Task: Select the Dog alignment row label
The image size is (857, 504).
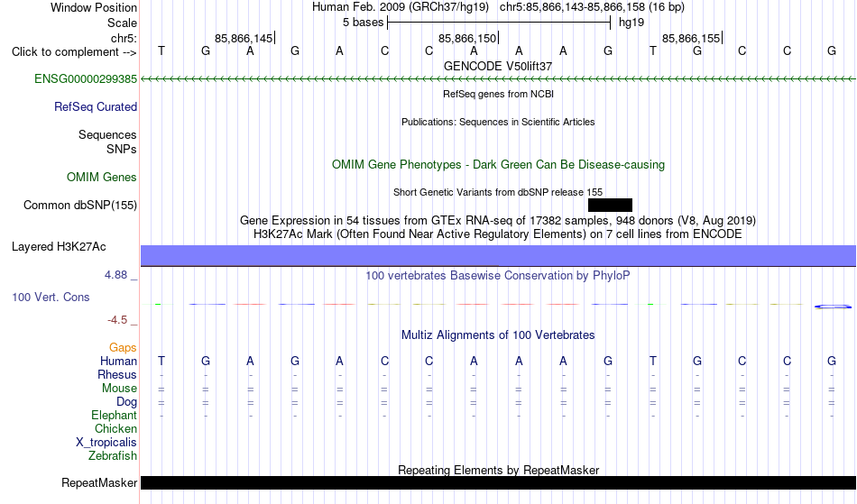Action: point(126,402)
